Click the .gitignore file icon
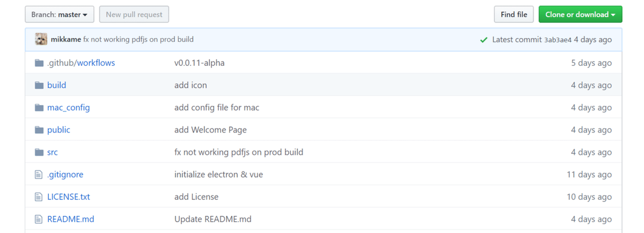 coord(39,175)
